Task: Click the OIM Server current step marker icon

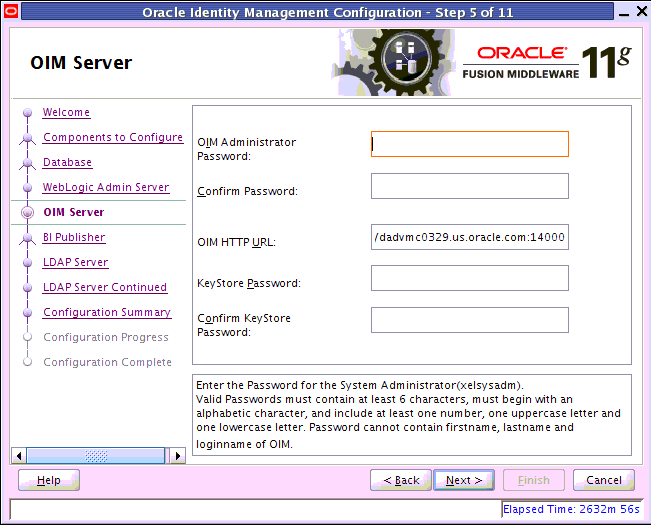Action: click(x=27, y=212)
